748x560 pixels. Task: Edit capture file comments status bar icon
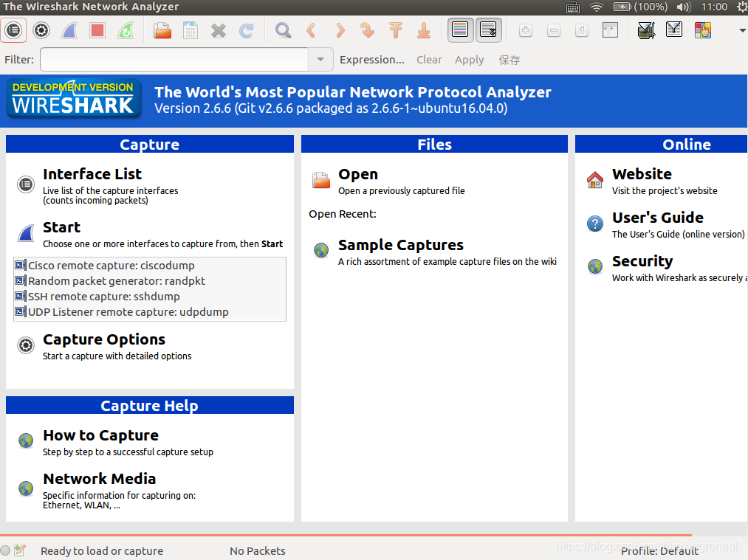[x=19, y=550]
